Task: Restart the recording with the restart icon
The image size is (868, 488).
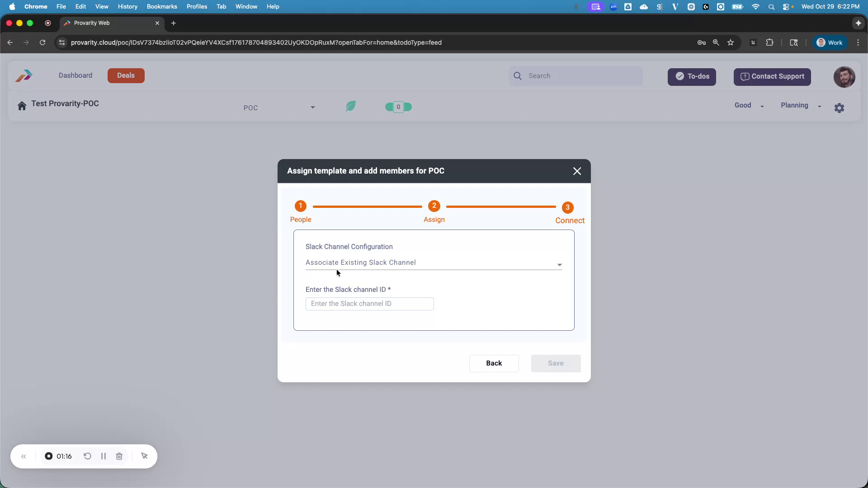Action: pyautogui.click(x=87, y=456)
